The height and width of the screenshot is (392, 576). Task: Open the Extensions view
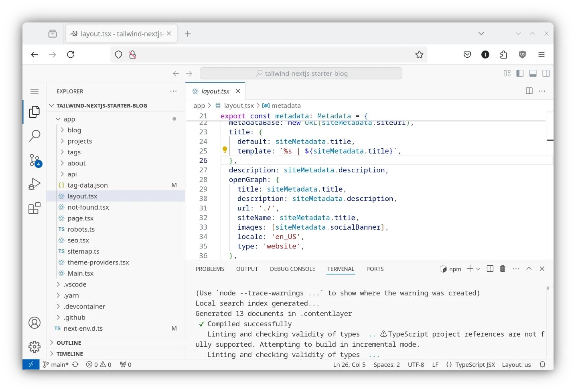pyautogui.click(x=34, y=208)
